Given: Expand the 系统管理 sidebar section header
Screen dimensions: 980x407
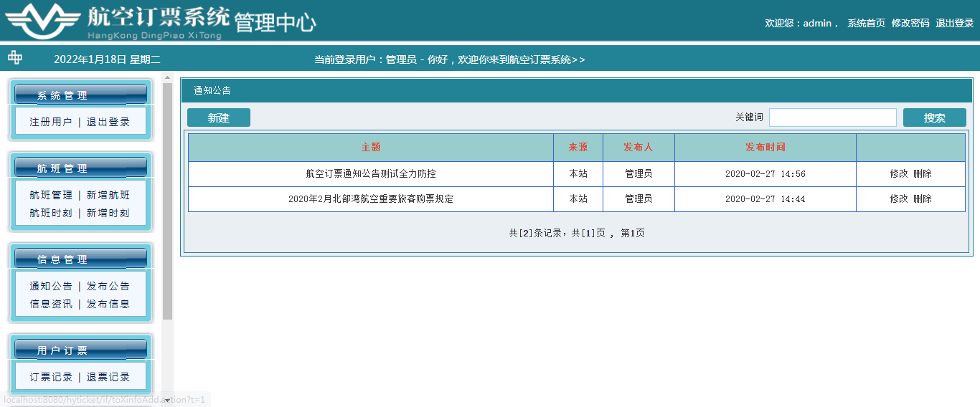Looking at the screenshot, I should pos(80,95).
